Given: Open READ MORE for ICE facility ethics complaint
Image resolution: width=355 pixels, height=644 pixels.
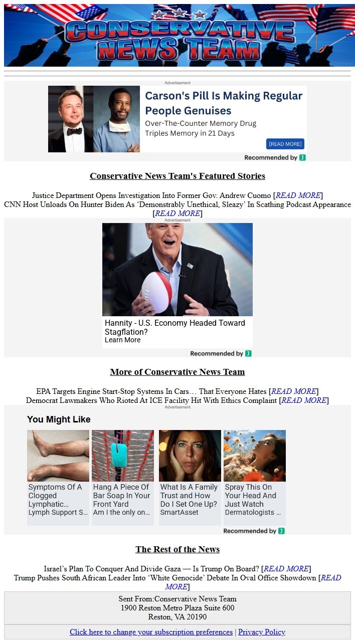Looking at the screenshot, I should point(304,400).
